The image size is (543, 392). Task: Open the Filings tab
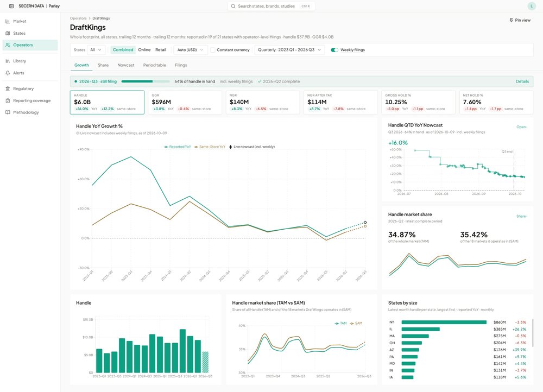pyautogui.click(x=181, y=65)
